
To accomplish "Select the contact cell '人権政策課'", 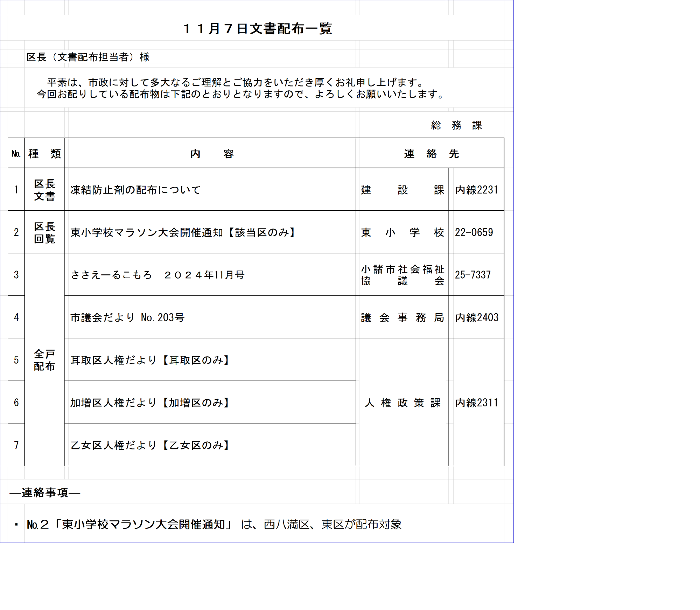I will 402,402.
